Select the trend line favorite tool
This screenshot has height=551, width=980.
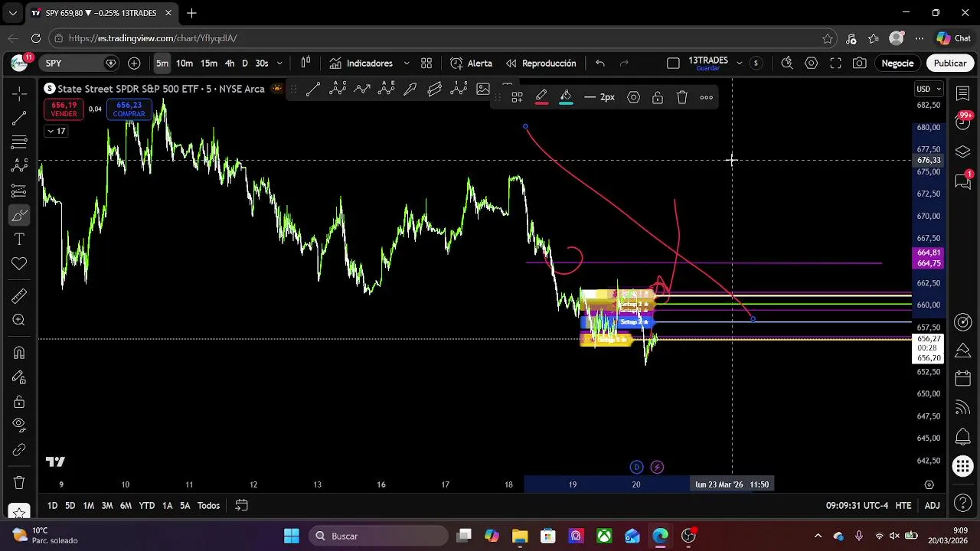coord(313,90)
